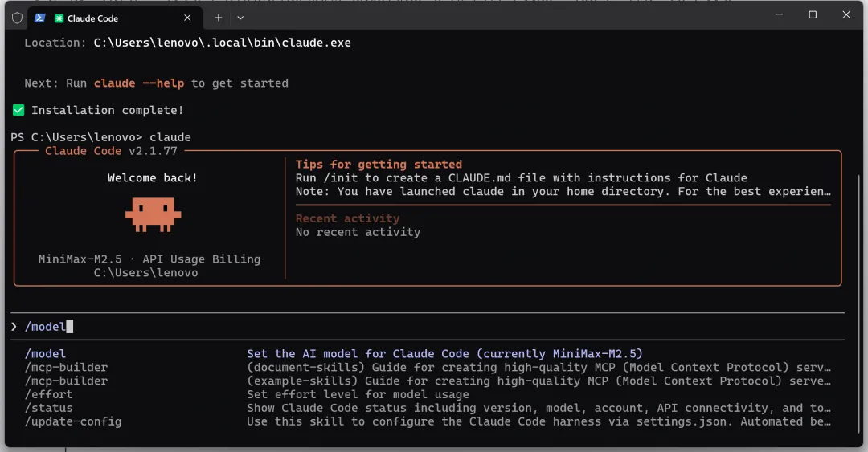868x452 pixels.
Task: Select the /model command suggestion
Action: click(x=45, y=354)
